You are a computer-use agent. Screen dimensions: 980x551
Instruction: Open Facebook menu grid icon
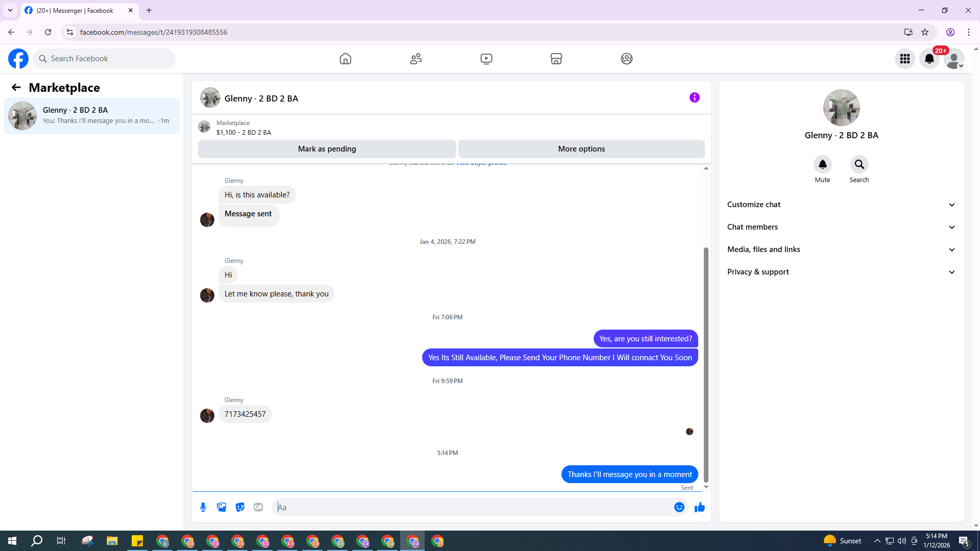(904, 59)
